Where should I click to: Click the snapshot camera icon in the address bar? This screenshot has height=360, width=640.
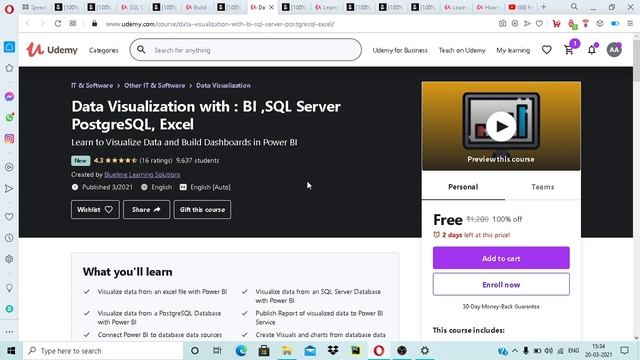tap(502, 24)
